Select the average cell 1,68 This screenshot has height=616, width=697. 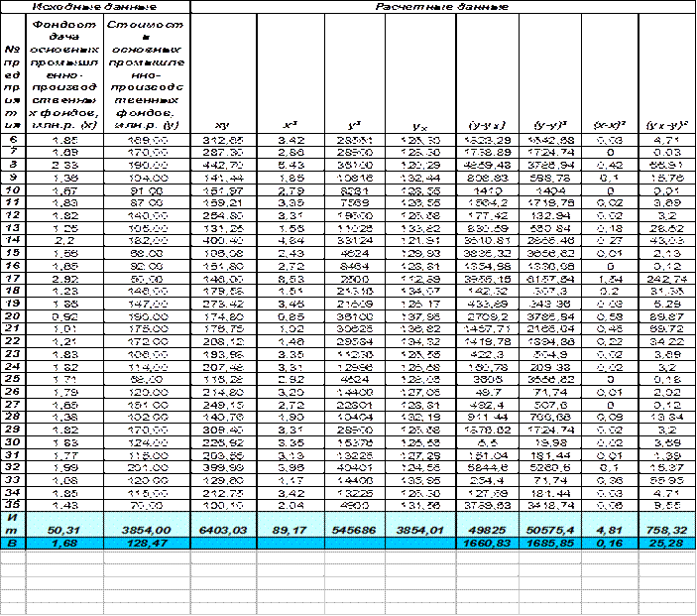point(64,543)
